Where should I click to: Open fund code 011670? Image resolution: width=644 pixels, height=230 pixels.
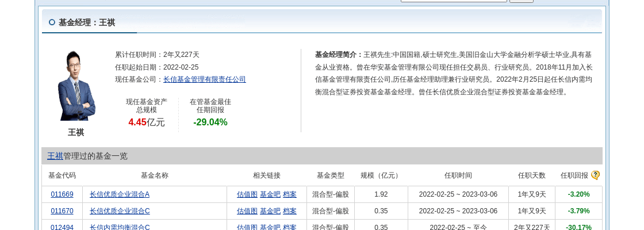[x=62, y=211]
